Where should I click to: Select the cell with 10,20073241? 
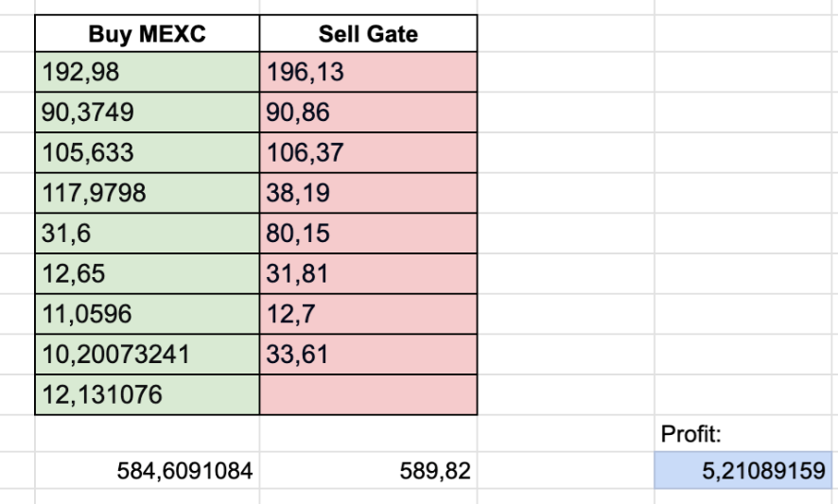tap(147, 355)
